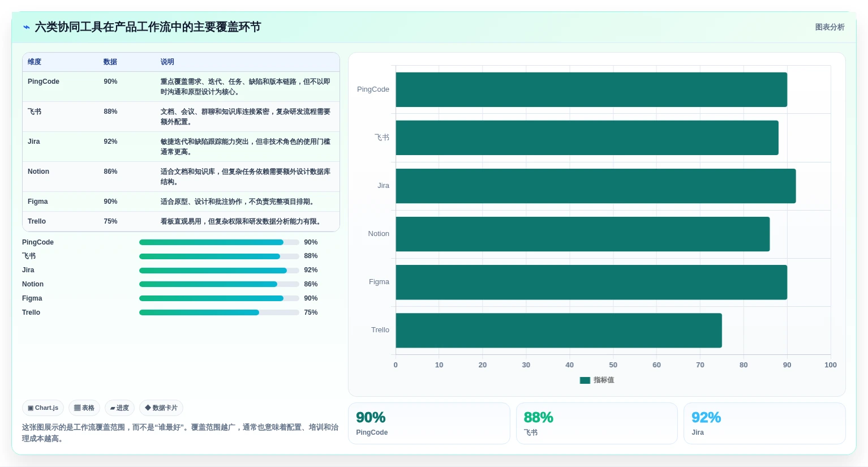Open the 92% Jira data card
Image resolution: width=868 pixels, height=467 pixels.
point(764,423)
